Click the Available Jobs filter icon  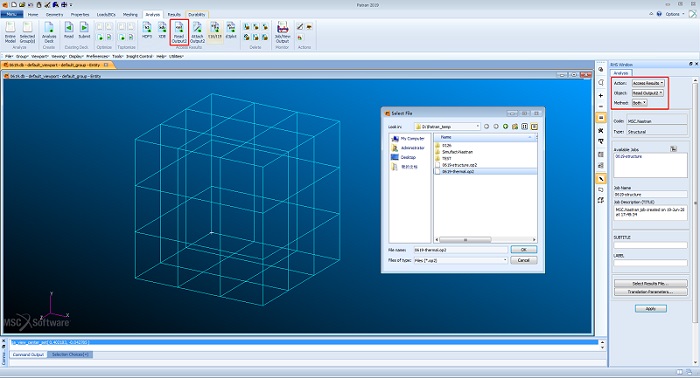point(673,149)
